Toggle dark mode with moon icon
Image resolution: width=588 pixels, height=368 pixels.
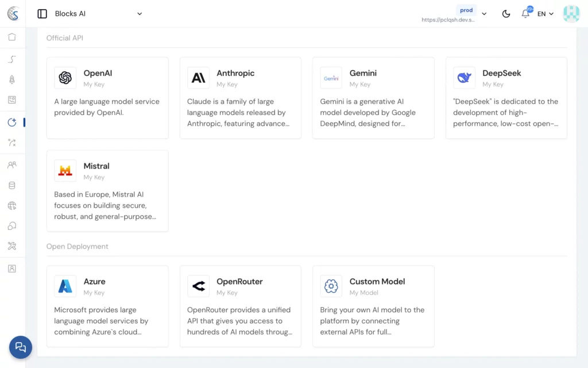[x=506, y=14]
